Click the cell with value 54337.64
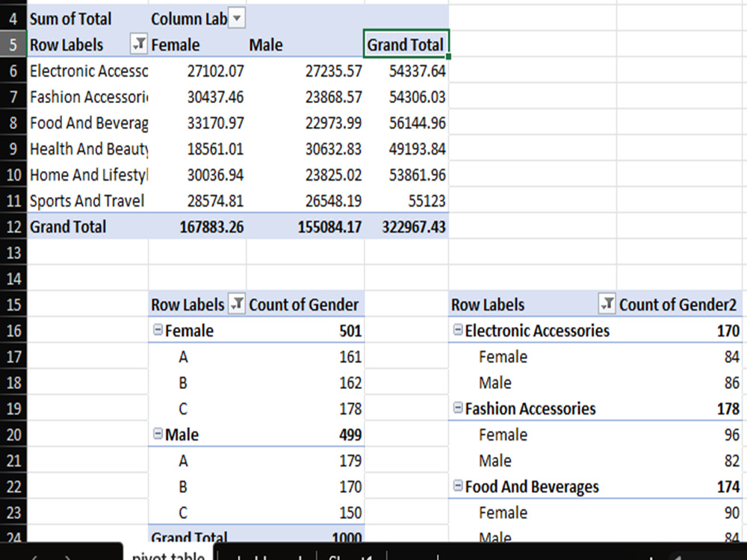Image resolution: width=747 pixels, height=560 pixels. click(x=406, y=71)
